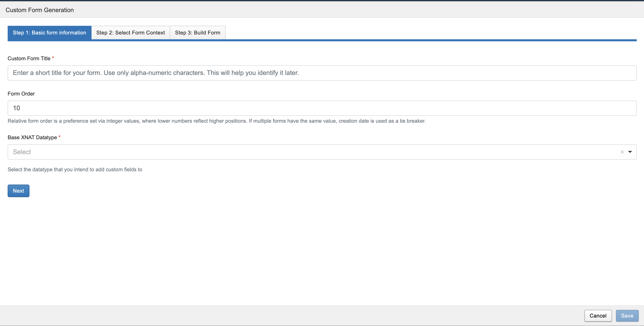
Task: Open the Base XNAT Datatype dropdown arrow
Action: click(x=630, y=152)
